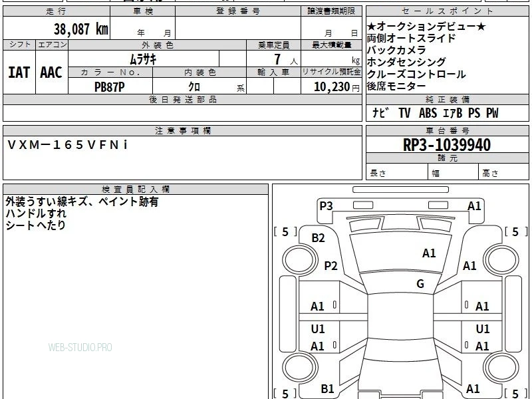Click the 後席モニター line
The height and width of the screenshot is (399, 532).
pos(396,86)
